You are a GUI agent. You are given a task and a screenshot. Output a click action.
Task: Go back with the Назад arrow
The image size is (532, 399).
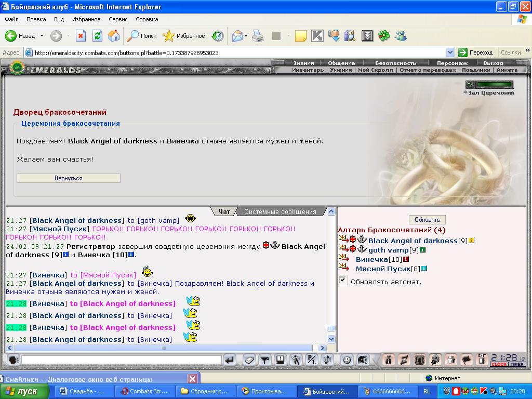pyautogui.click(x=20, y=36)
